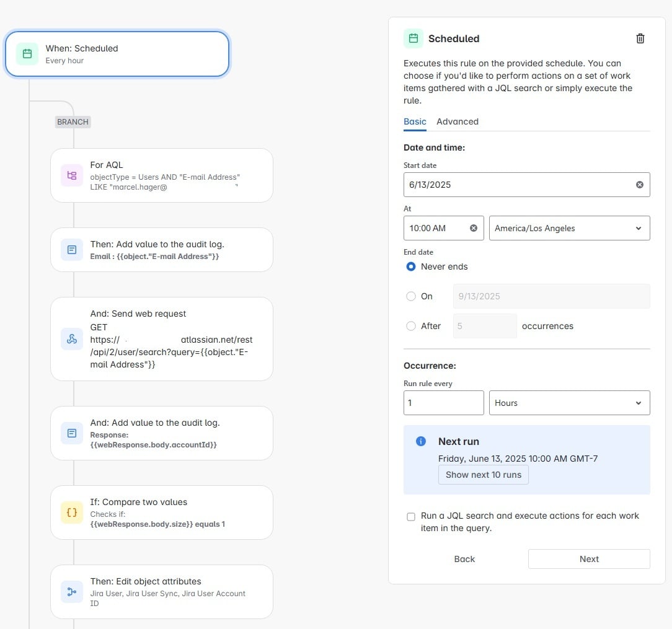Select the After occurrences radio option
Image resolution: width=672 pixels, height=629 pixels.
(x=410, y=326)
